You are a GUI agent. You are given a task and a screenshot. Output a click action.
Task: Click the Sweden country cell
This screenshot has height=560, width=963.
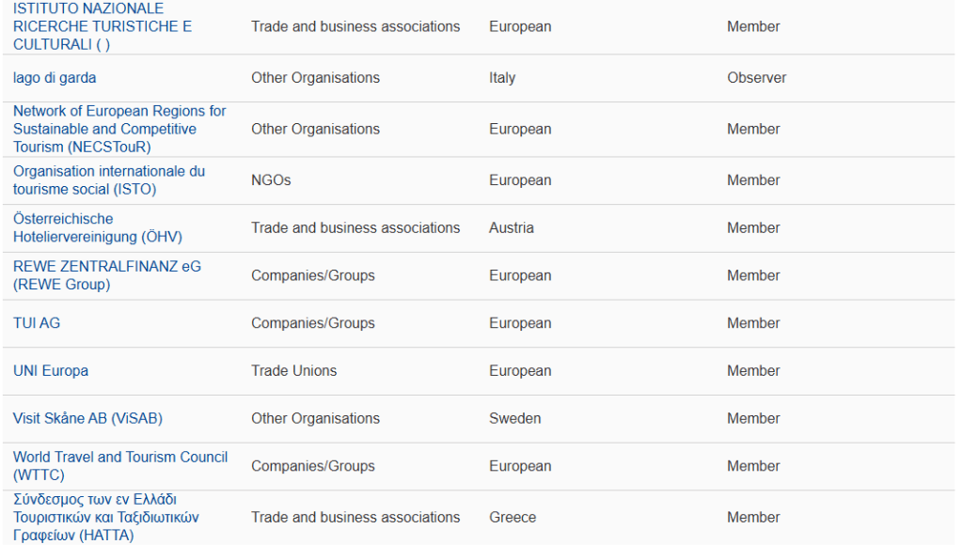514,419
